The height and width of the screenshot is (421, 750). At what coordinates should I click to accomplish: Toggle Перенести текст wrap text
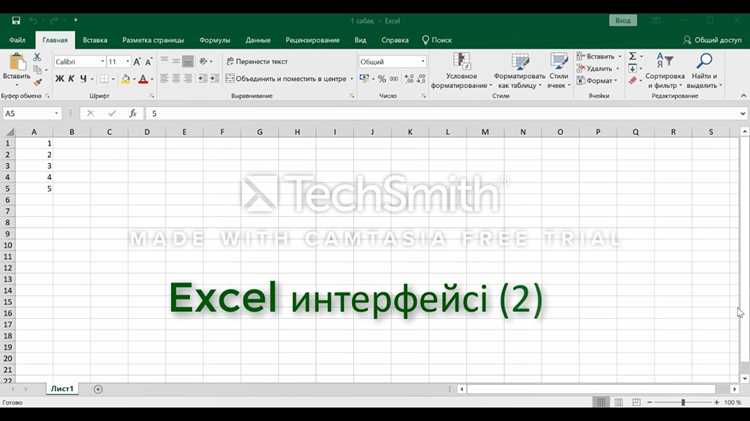pos(257,61)
